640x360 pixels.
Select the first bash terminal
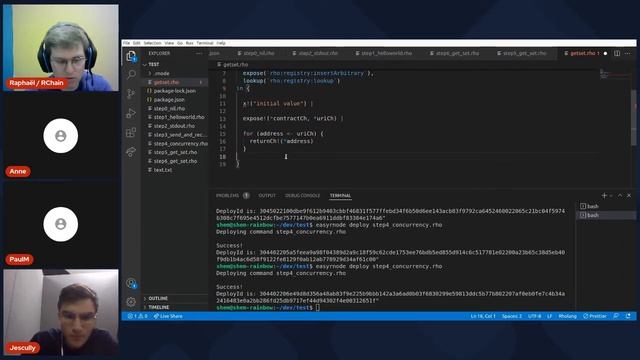tap(606, 207)
